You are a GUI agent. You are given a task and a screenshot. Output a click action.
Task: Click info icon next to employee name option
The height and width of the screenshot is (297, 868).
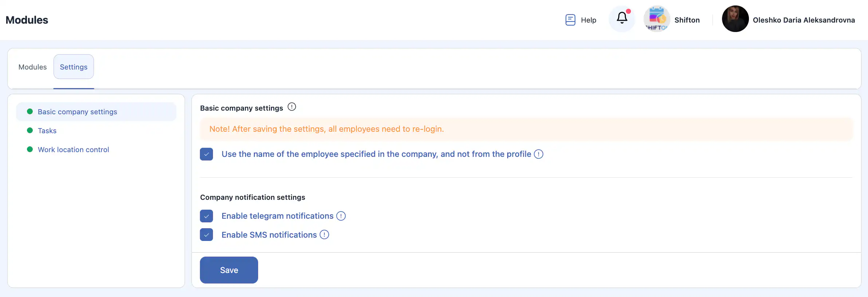pyautogui.click(x=538, y=154)
